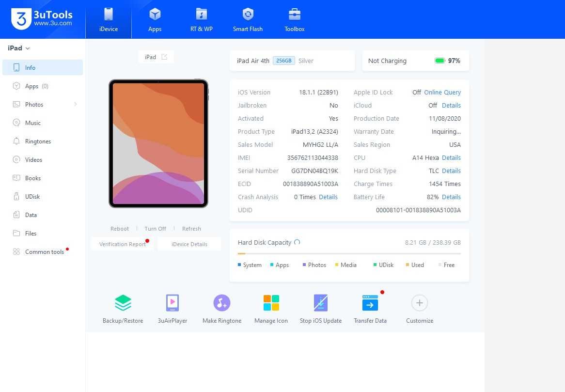
Task: Click the Hard Disk Capacity refresh spinner
Action: pyautogui.click(x=297, y=242)
